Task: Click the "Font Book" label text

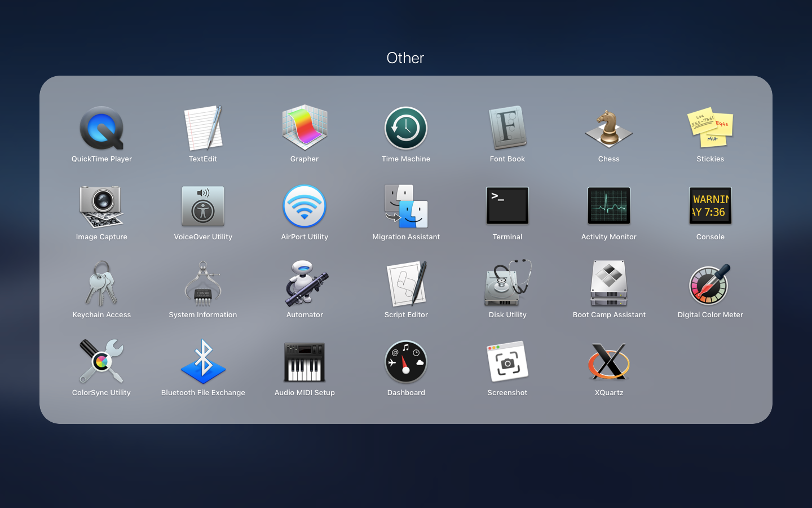Action: (507, 159)
